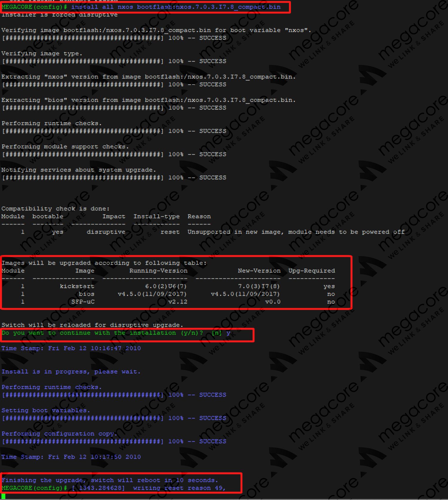Click "no" in the SFP-uC Upg-Required cell

331,302
